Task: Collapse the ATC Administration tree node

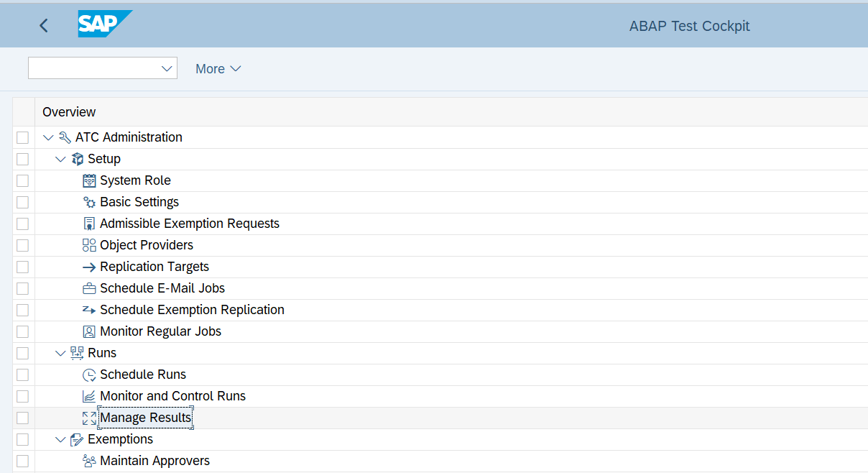Action: point(48,137)
